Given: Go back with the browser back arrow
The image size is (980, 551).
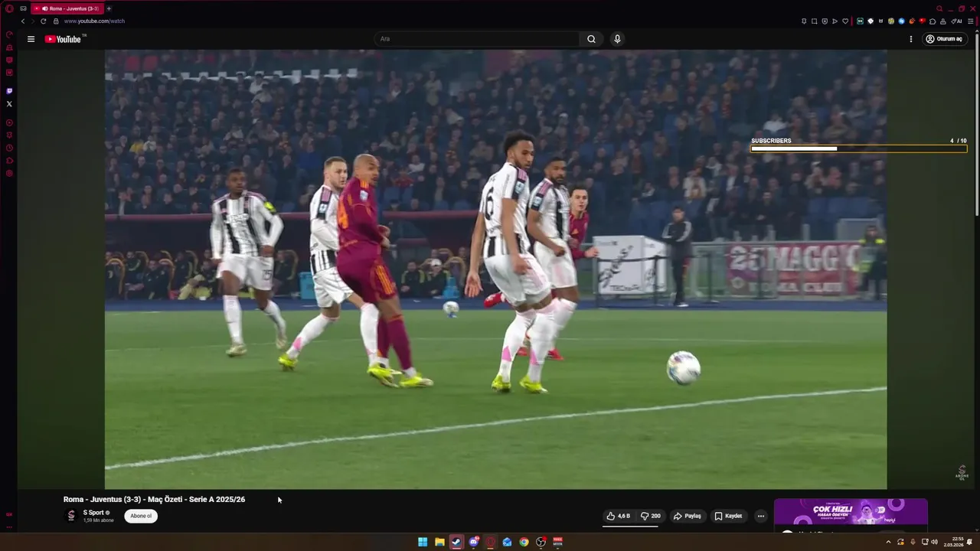Looking at the screenshot, I should (x=23, y=21).
